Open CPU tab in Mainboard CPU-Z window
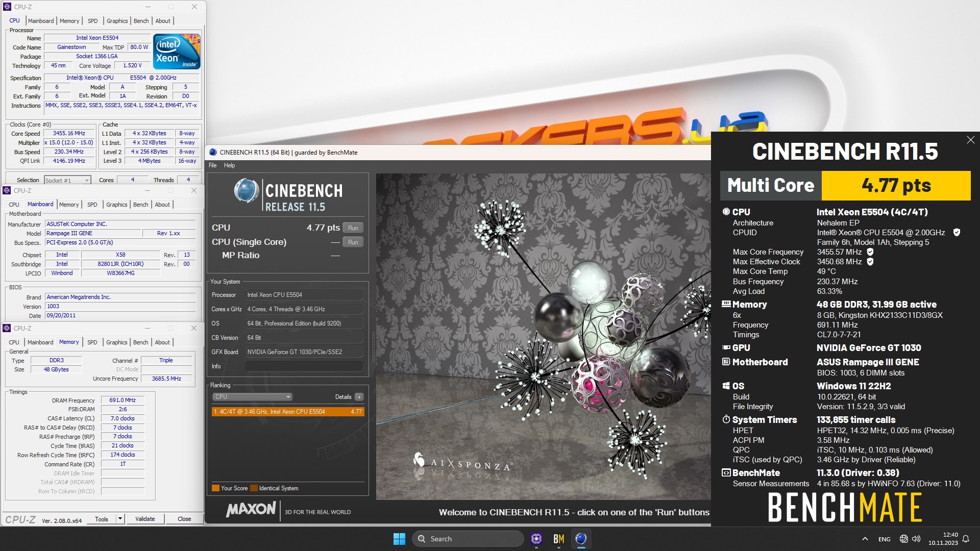This screenshot has width=980, height=551. point(14,205)
